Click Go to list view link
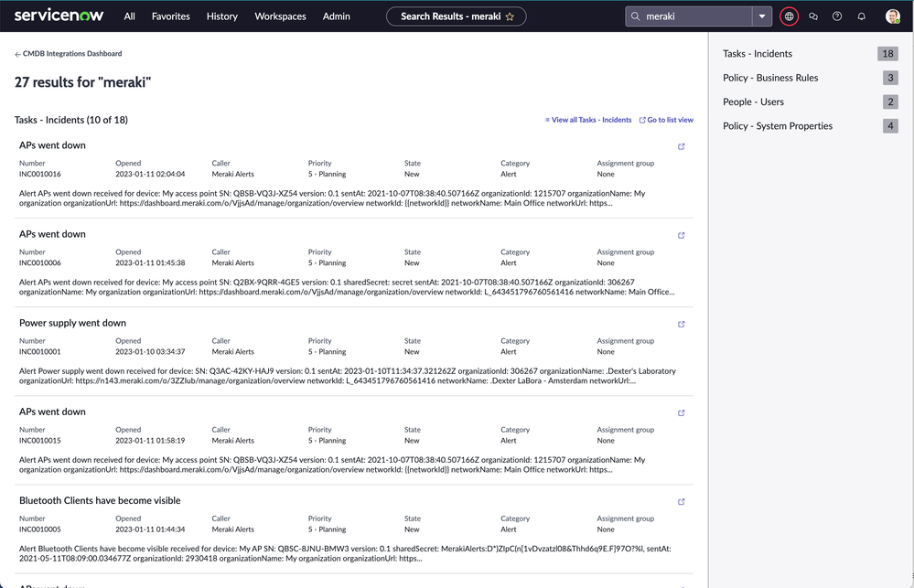Screen dimensions: 914x588 click(670, 120)
